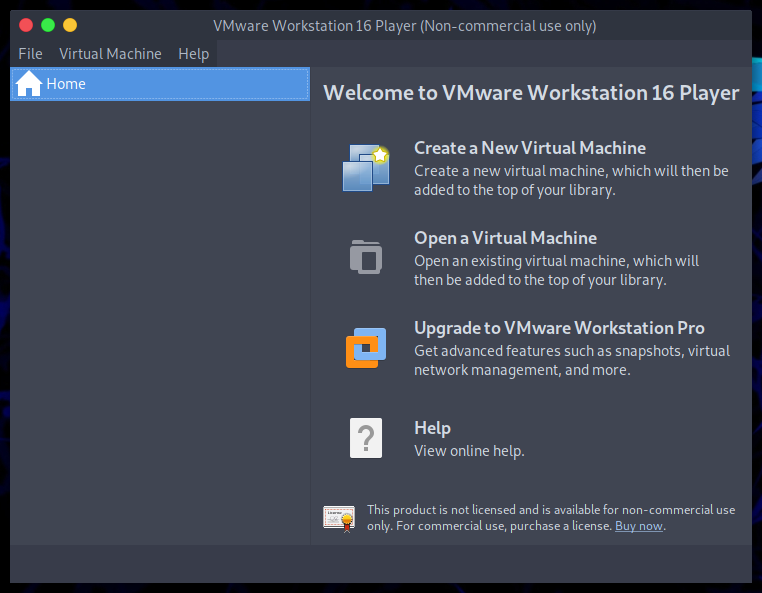Open the Help menu in the menu bar
The width and height of the screenshot is (762, 593).
(193, 54)
